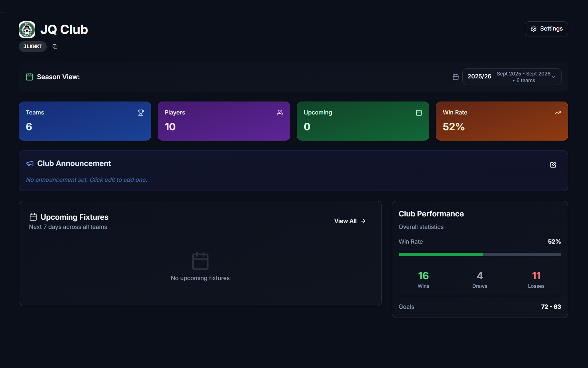Click calendar icon left of season selector
The height and width of the screenshot is (368, 588).
coord(455,77)
